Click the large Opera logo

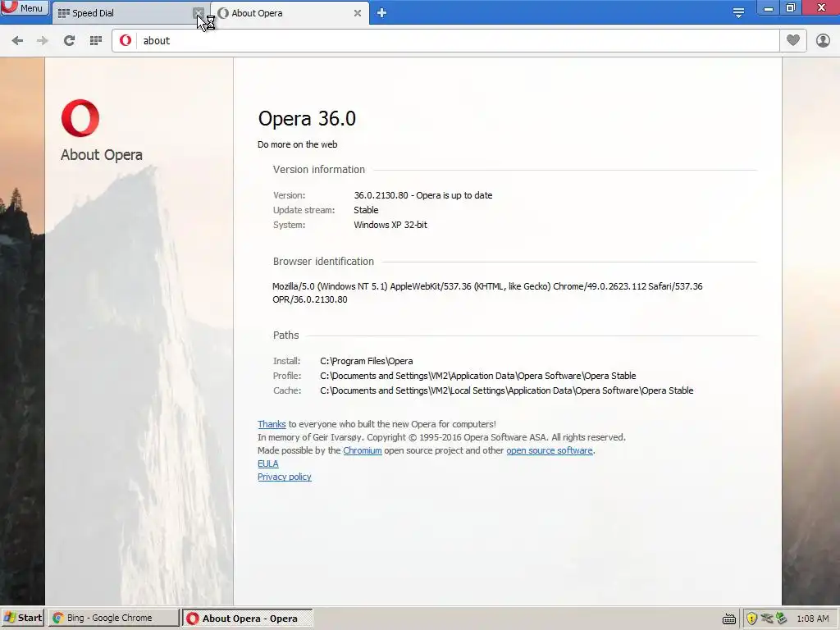(x=80, y=118)
